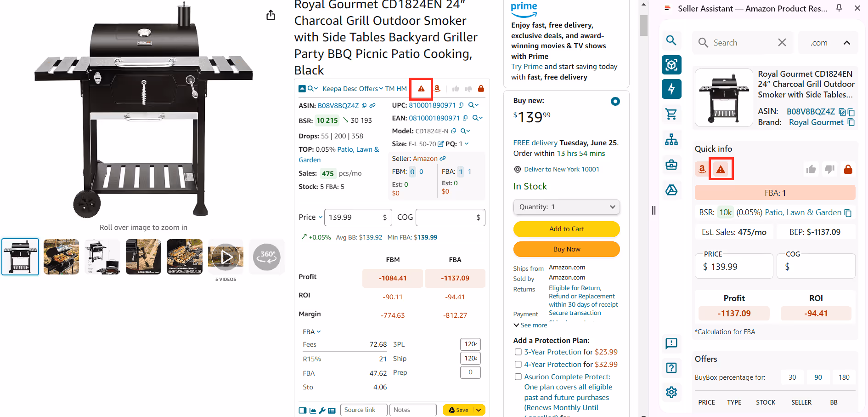Click the Amazon icon in the Keepa toolbar
Image resolution: width=868 pixels, height=417 pixels.
pyautogui.click(x=437, y=88)
